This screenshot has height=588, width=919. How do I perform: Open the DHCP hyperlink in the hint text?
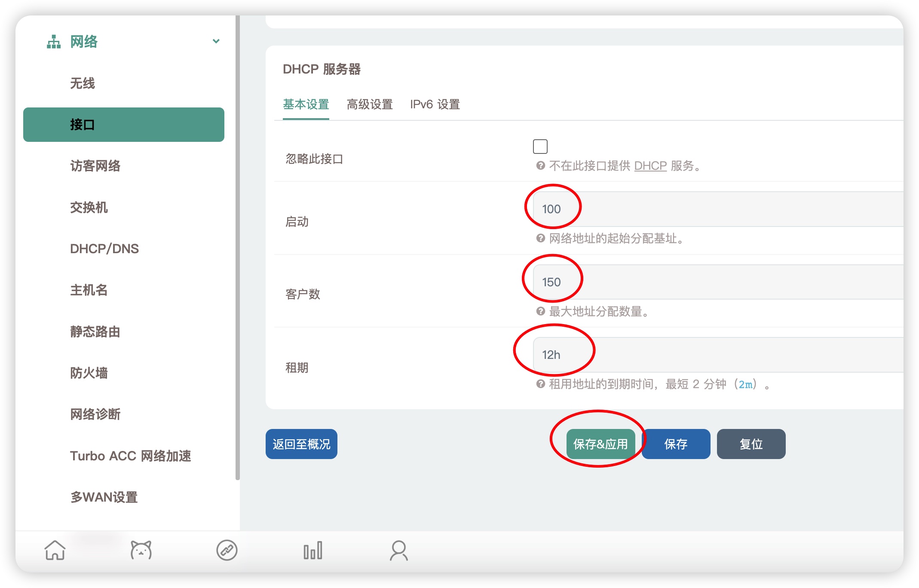click(650, 165)
